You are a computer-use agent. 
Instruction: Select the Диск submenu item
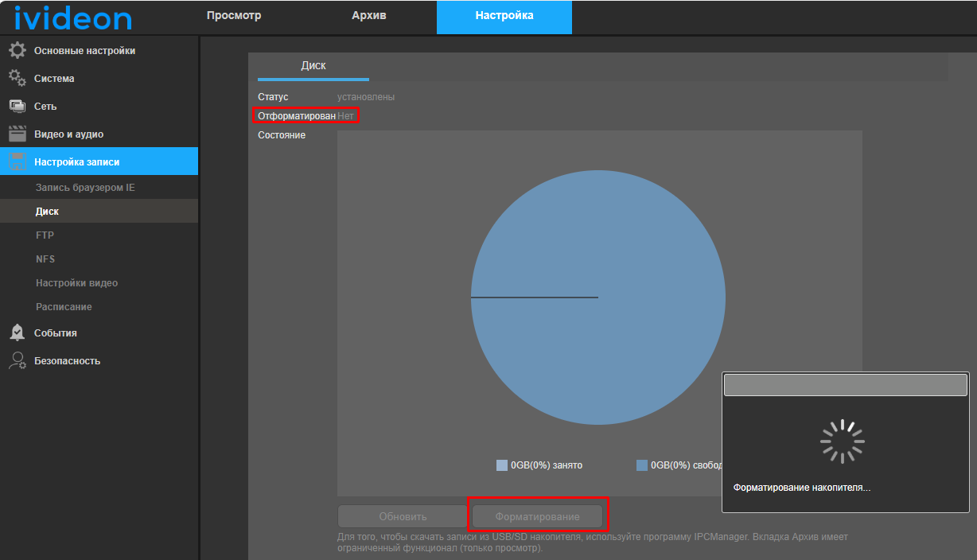coord(99,212)
